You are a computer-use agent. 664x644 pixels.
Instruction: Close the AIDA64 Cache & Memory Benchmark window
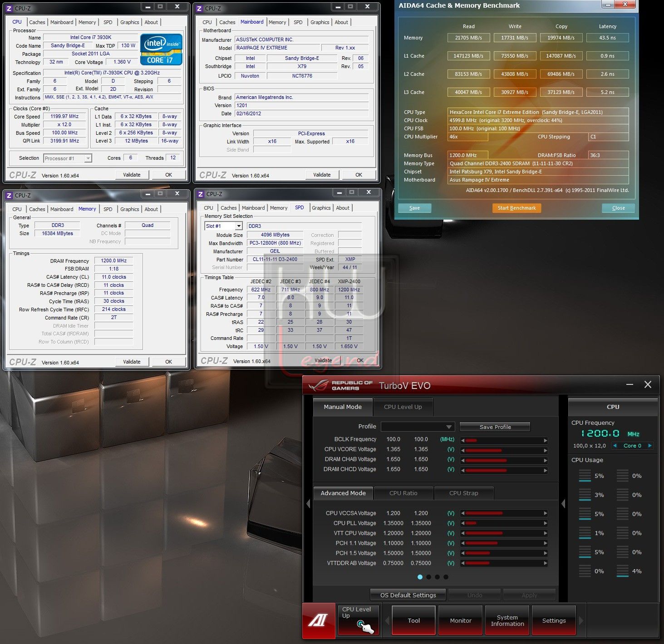[625, 4]
